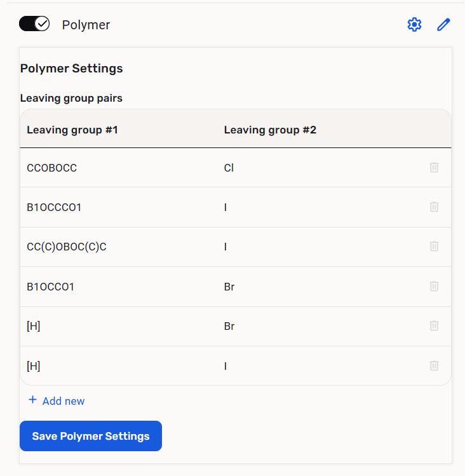Click the CCOBOCC leaving group cell
Screen dimensions: 465x476
[51, 168]
